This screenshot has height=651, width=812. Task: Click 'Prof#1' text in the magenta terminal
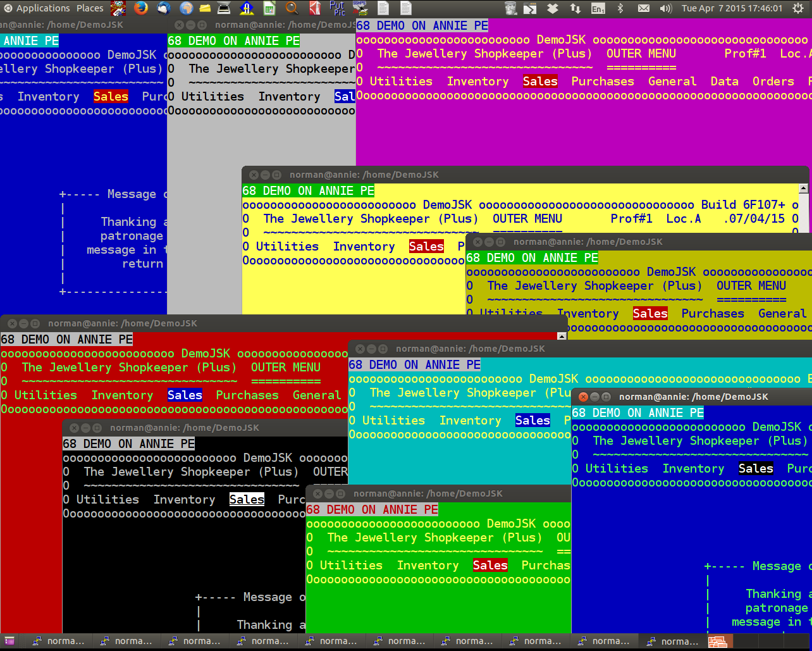click(x=746, y=53)
